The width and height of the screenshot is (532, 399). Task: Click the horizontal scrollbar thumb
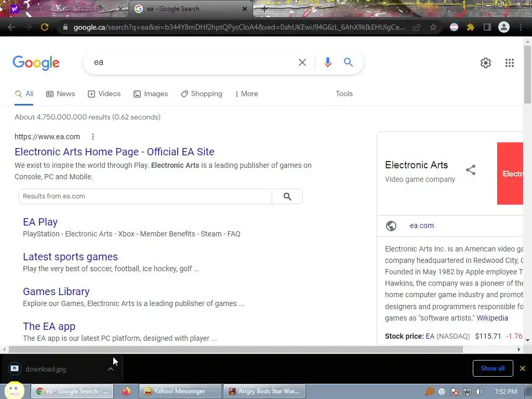[x=236, y=349]
